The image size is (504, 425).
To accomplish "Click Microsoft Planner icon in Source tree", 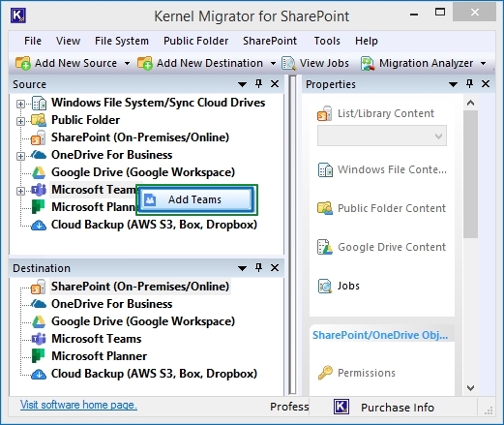I will click(38, 207).
